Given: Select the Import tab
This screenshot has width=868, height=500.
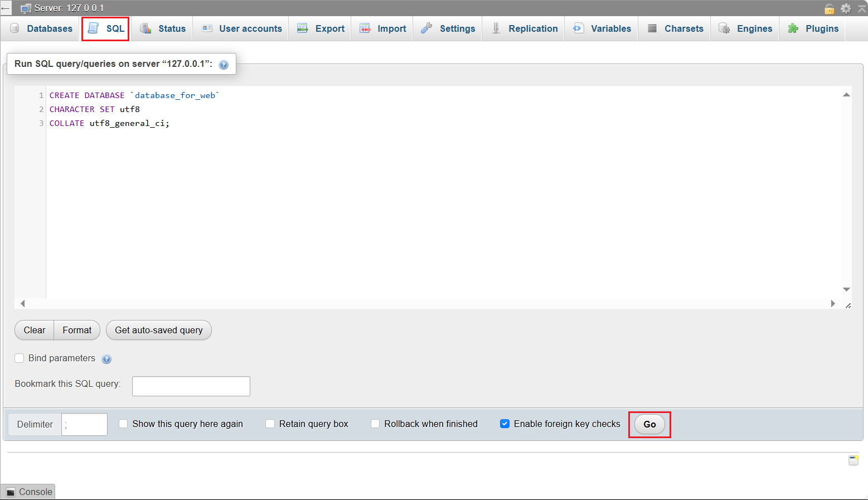Looking at the screenshot, I should click(x=382, y=29).
